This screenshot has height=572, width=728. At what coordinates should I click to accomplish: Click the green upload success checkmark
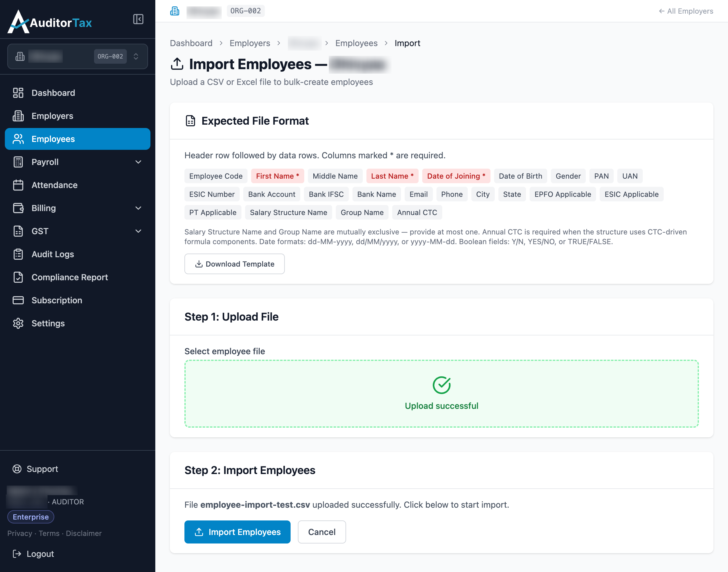coord(441,385)
